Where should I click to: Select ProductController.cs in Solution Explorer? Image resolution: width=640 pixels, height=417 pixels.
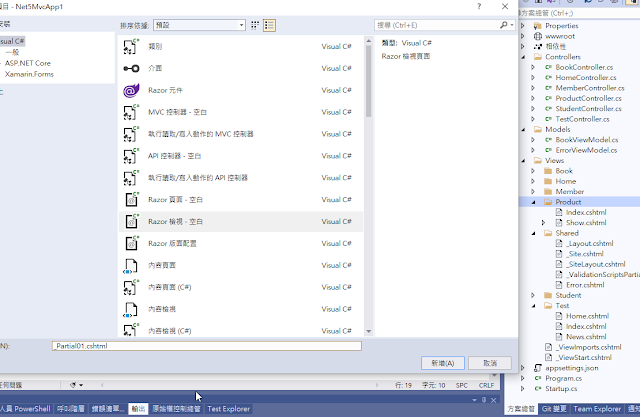[588, 98]
